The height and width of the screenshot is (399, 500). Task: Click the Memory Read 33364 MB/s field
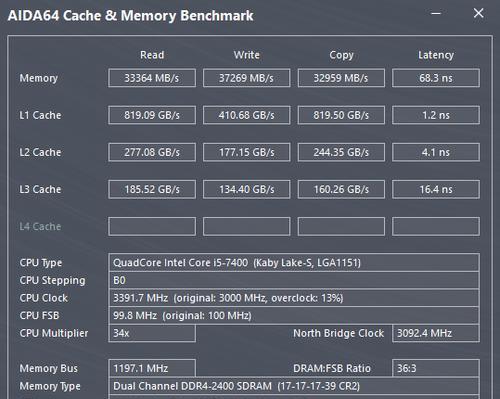point(152,78)
